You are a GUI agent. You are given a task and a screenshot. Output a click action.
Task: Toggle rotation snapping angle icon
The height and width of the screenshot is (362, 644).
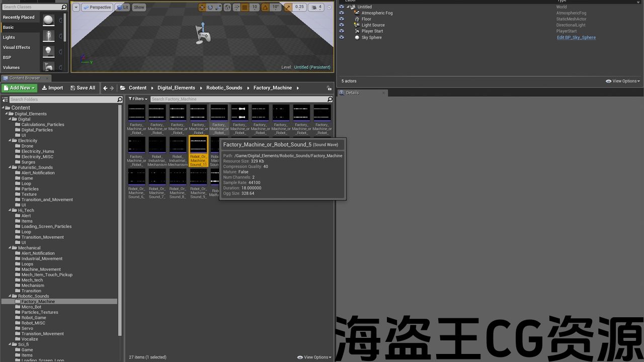tap(265, 8)
